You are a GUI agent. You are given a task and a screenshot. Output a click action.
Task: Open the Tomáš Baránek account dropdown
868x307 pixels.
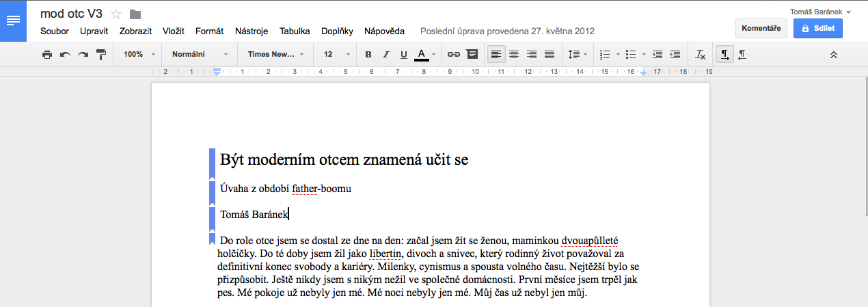pos(820,12)
